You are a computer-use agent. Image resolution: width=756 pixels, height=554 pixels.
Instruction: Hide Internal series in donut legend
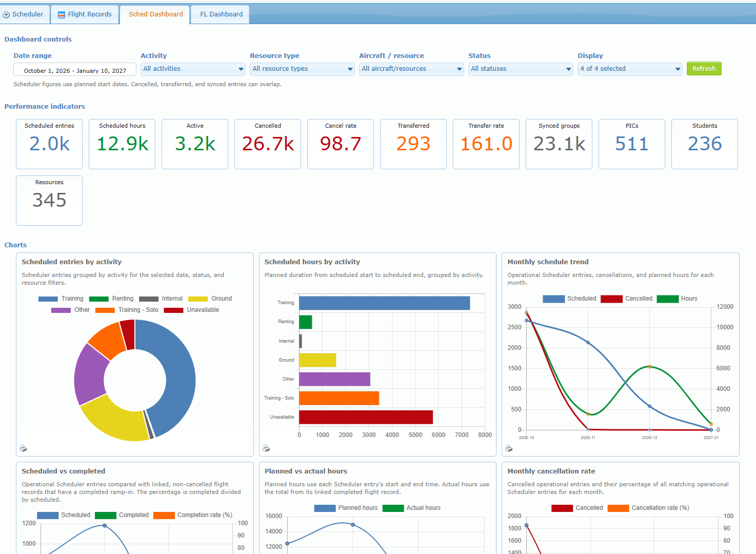(161, 299)
